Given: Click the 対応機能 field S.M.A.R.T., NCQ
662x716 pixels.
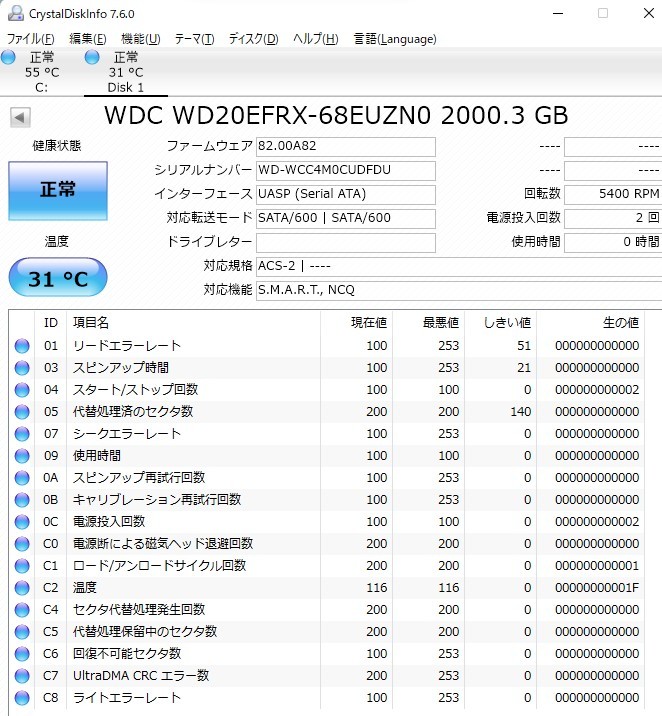Looking at the screenshot, I should (459, 290).
